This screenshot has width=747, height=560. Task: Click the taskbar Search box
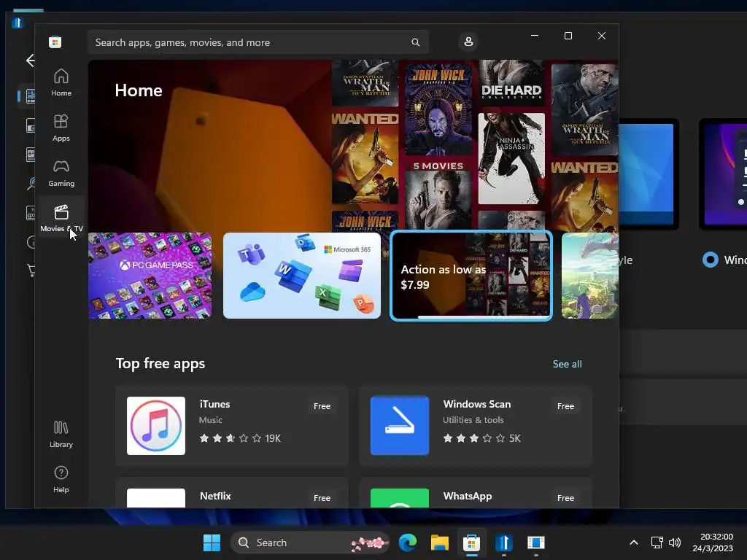coord(309,542)
